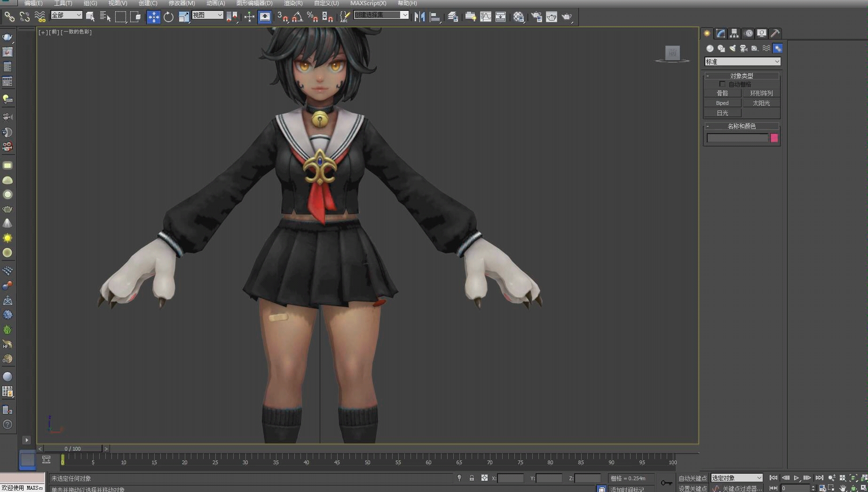This screenshot has height=492, width=868.
Task: Toggle 自动关键点 (Auto Key) animation mode
Action: (692, 478)
